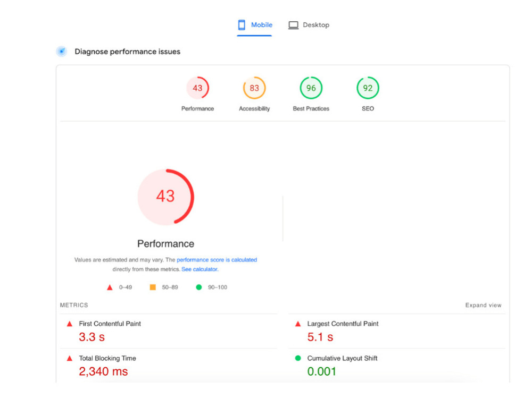This screenshot has height=398, width=532.
Task: Click the 2,340 ms metric value
Action: coord(104,371)
